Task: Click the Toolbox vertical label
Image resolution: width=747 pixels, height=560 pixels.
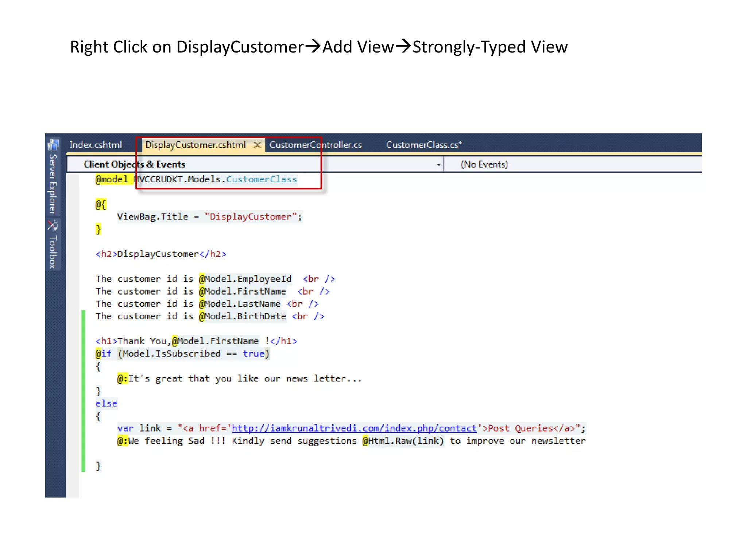Action: [x=53, y=252]
